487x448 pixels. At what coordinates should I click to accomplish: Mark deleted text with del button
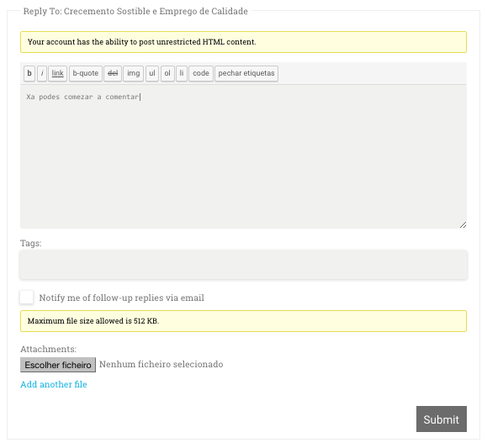click(x=113, y=74)
